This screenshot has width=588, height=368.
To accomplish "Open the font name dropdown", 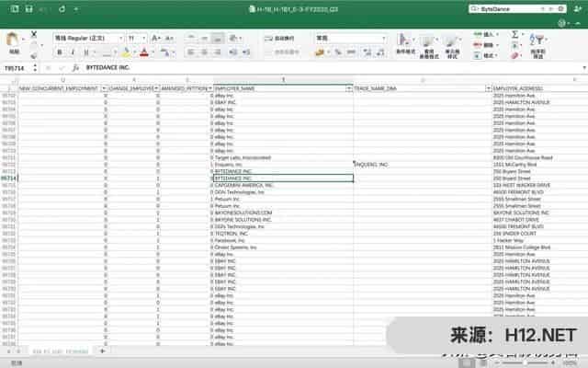I will pyautogui.click(x=121, y=39).
